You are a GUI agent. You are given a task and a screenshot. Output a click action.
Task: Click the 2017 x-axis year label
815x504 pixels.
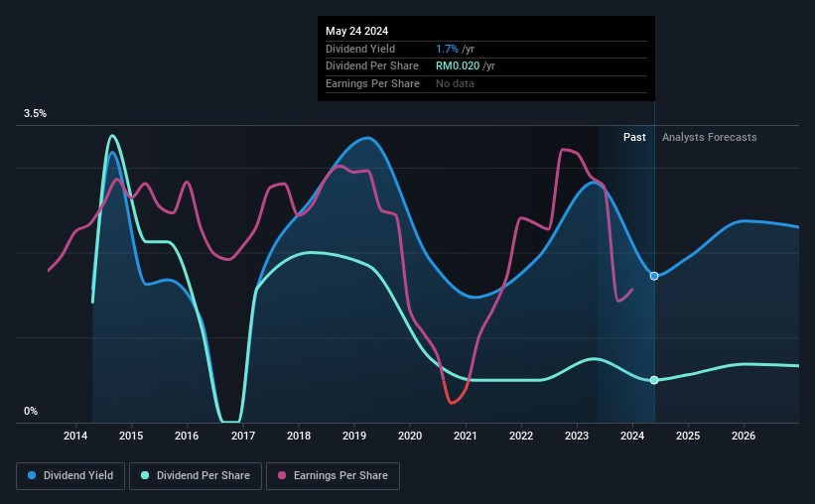pyautogui.click(x=243, y=436)
